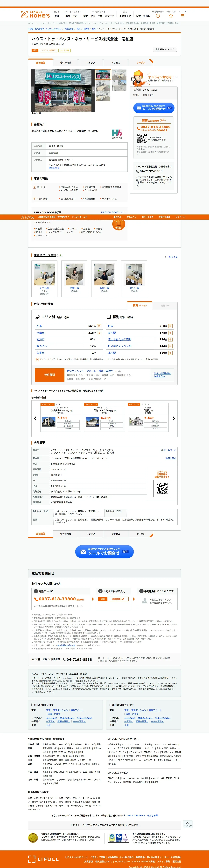Screen dimensions: 209x868
Task: Select 物件の特徴 tab at top
Action: pos(65,63)
